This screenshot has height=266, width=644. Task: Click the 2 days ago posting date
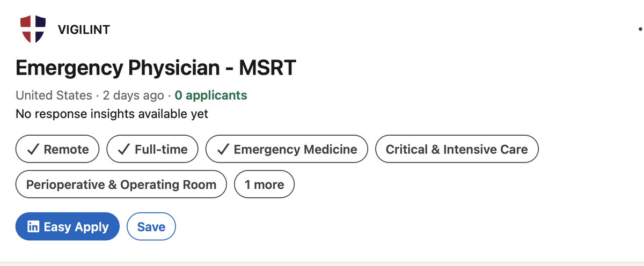(133, 95)
